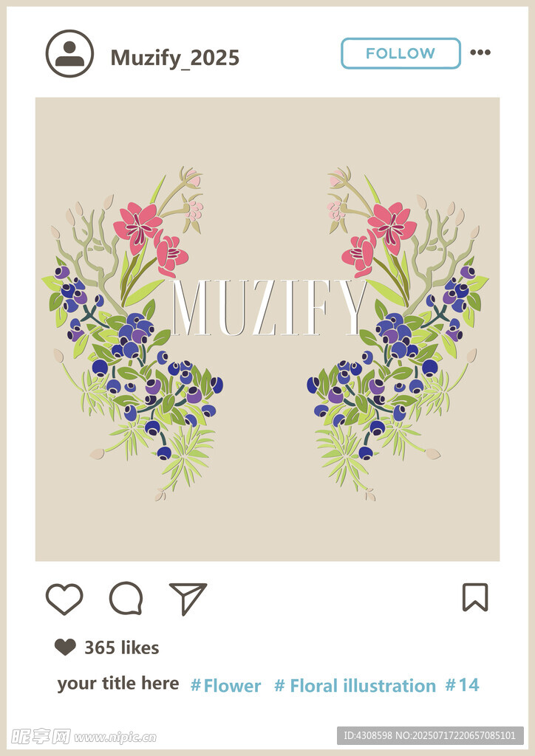Open the #Flower hashtag
535x756 pixels.
(226, 686)
